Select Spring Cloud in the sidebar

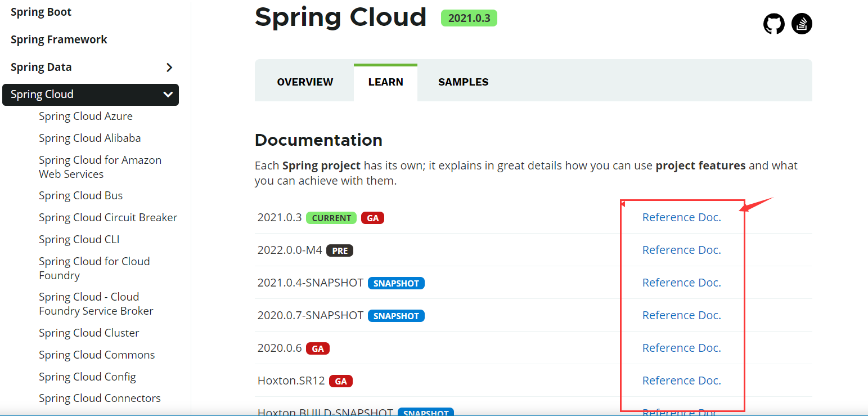[91, 95]
